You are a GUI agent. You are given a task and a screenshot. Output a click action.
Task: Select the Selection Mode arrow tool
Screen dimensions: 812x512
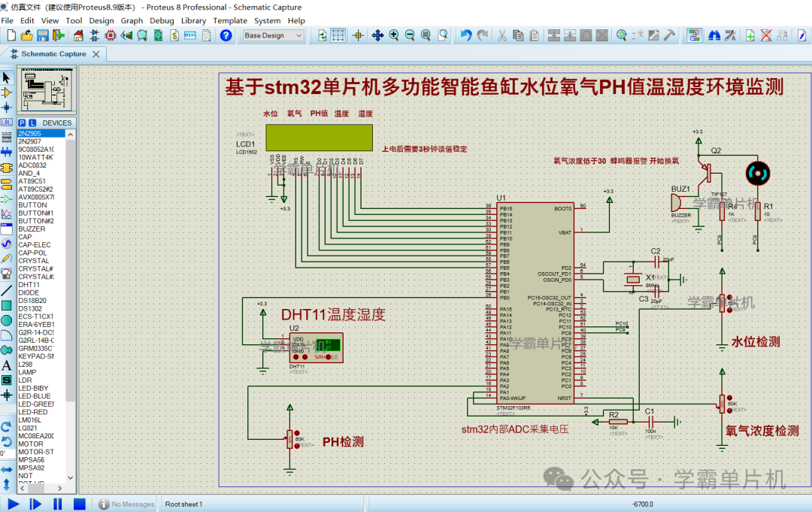pyautogui.click(x=6, y=77)
